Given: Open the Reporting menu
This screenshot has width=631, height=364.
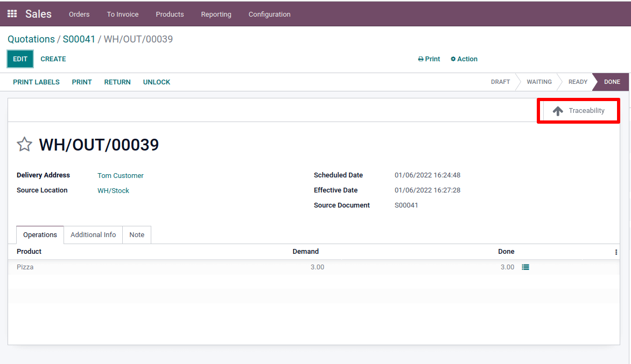Looking at the screenshot, I should click(216, 14).
